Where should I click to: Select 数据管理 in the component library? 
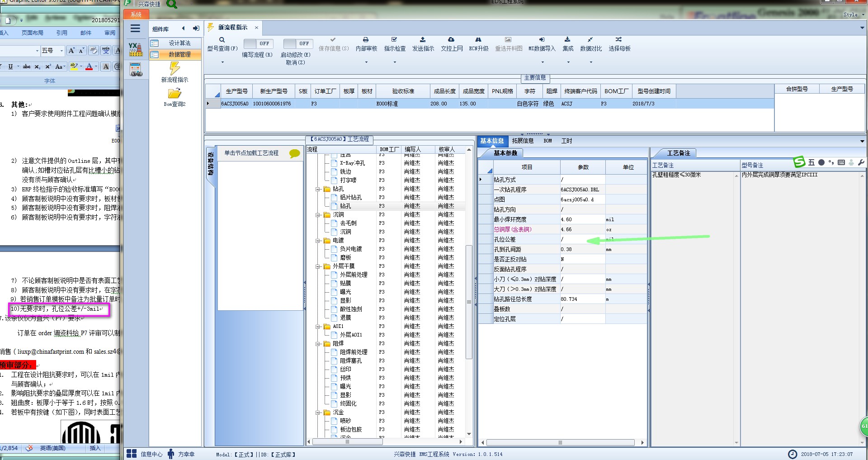click(175, 54)
